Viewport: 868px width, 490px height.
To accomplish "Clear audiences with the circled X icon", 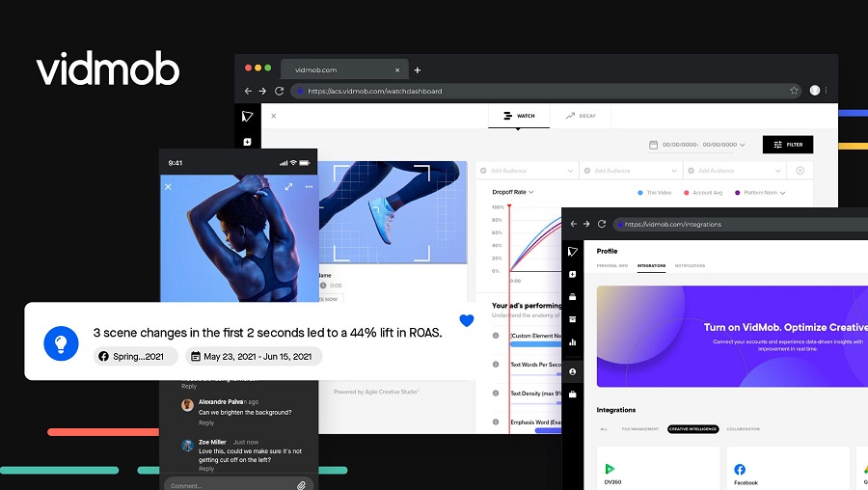I will (800, 171).
